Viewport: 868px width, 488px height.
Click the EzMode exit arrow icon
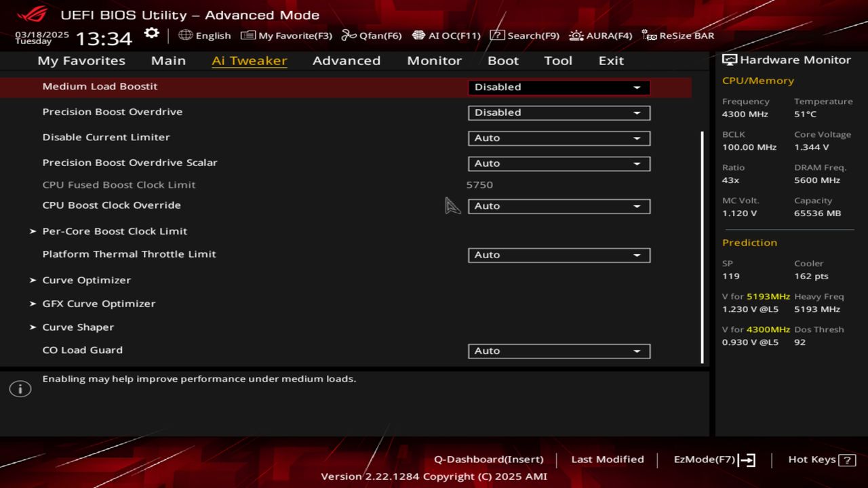tap(747, 460)
